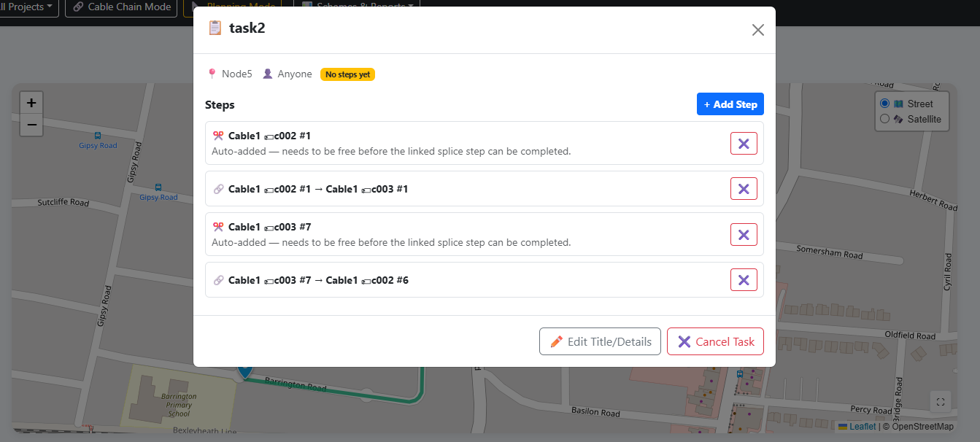The image size is (980, 442).
Task: Click the link icon of c003 #7 splice step
Action: point(217,280)
